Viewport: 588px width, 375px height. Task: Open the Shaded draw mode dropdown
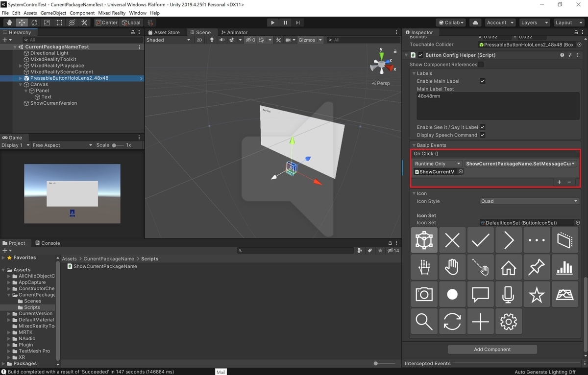click(168, 40)
